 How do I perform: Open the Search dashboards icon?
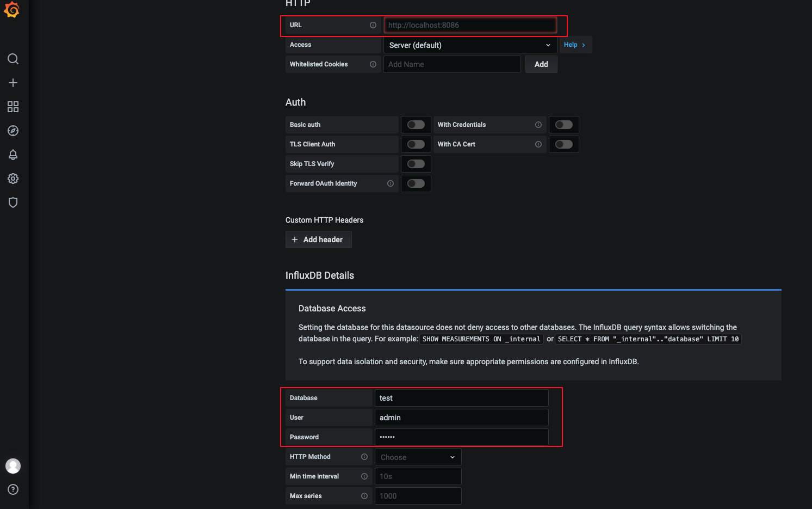[13, 59]
